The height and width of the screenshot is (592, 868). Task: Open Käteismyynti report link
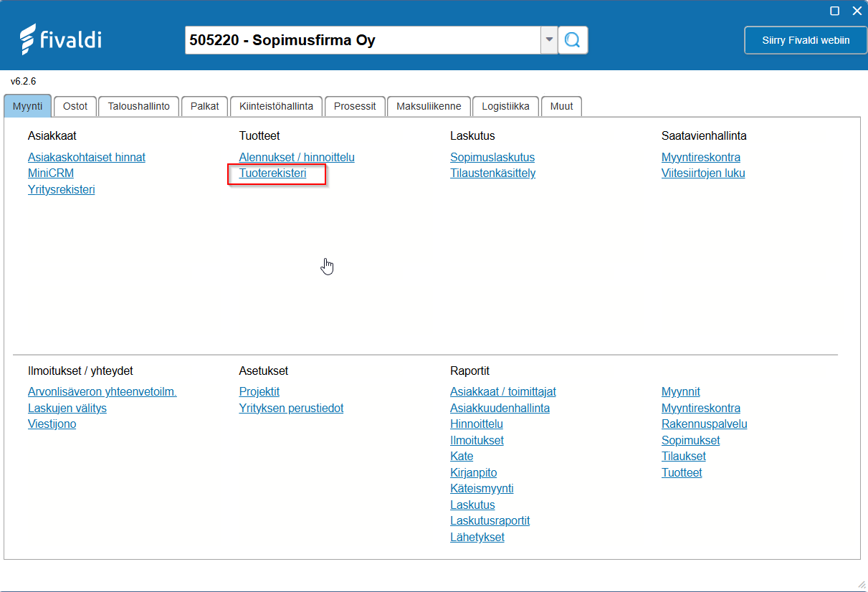pos(482,488)
